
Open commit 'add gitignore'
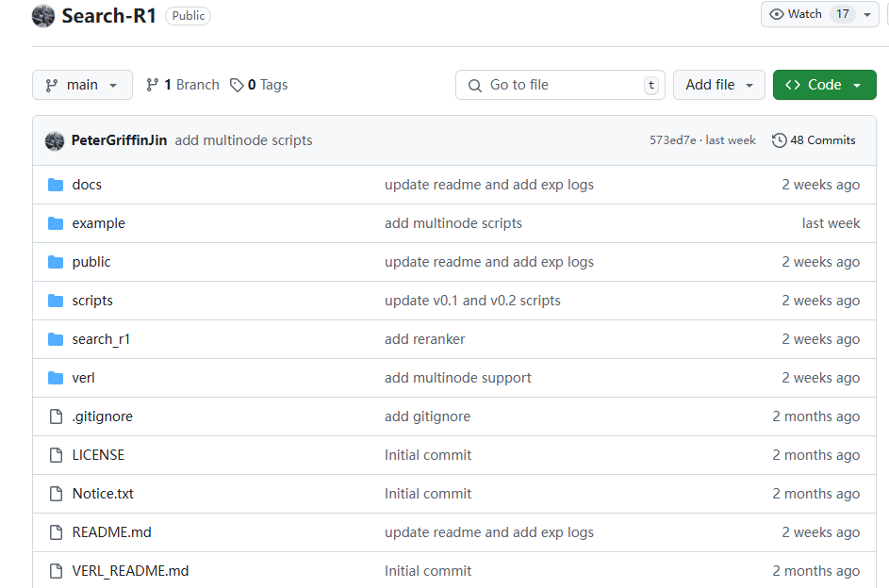click(x=427, y=416)
